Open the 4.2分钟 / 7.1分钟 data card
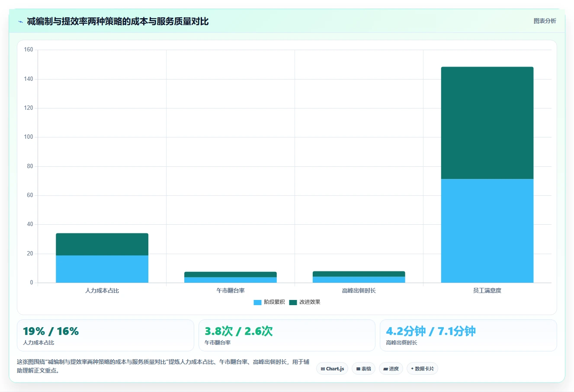 [x=468, y=335]
